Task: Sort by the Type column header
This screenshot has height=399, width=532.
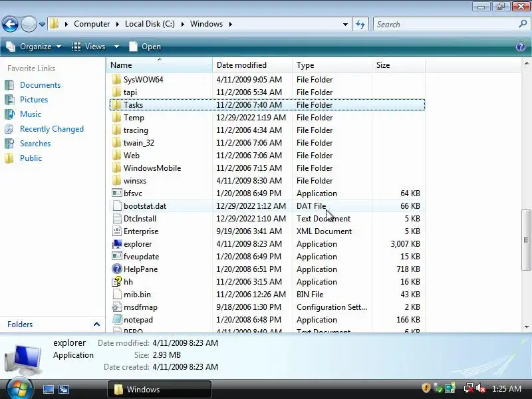Action: pos(332,65)
